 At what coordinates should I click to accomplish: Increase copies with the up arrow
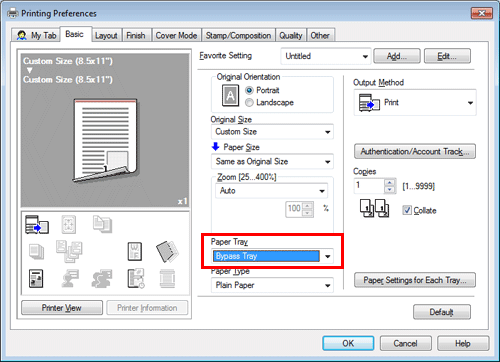(x=389, y=182)
